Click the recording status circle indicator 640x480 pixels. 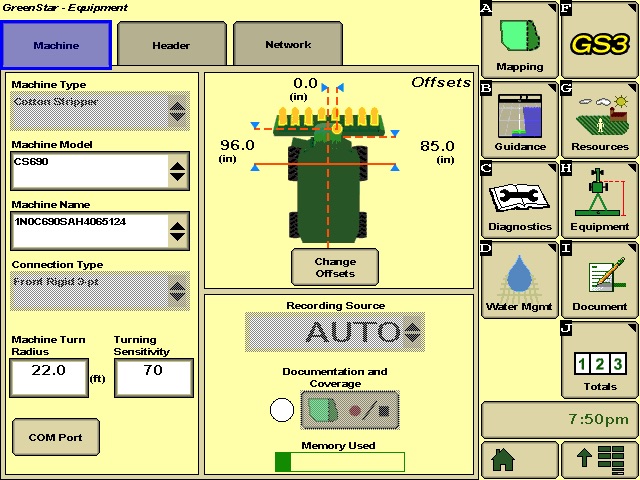[283, 410]
